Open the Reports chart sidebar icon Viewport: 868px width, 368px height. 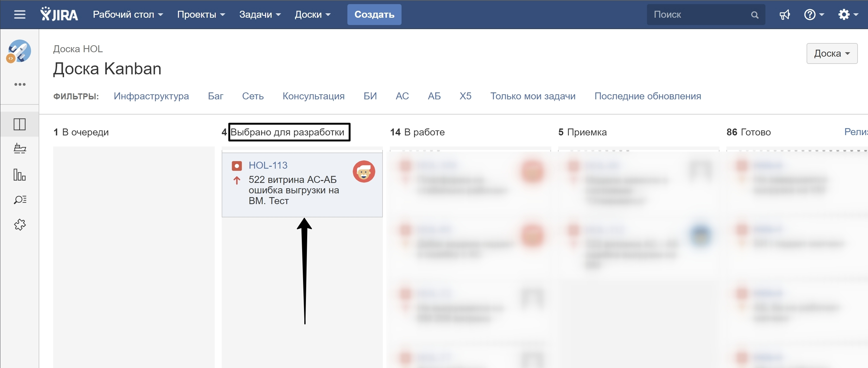20,174
